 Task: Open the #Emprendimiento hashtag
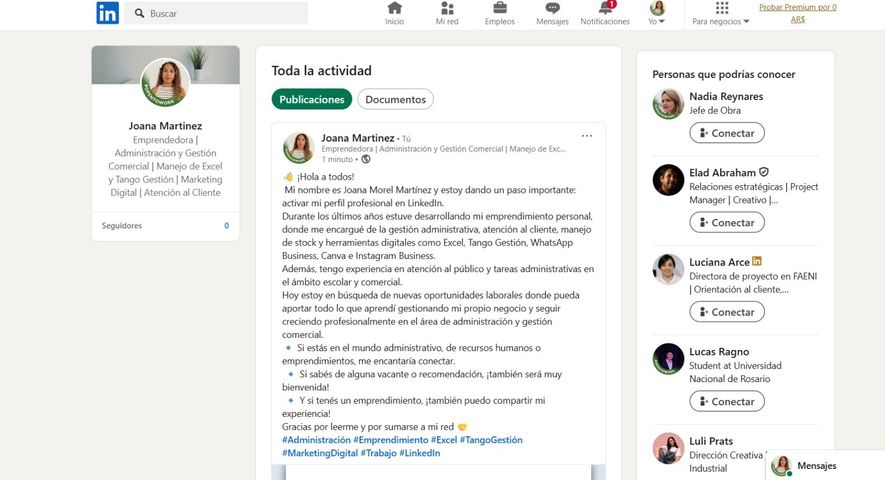[391, 440]
